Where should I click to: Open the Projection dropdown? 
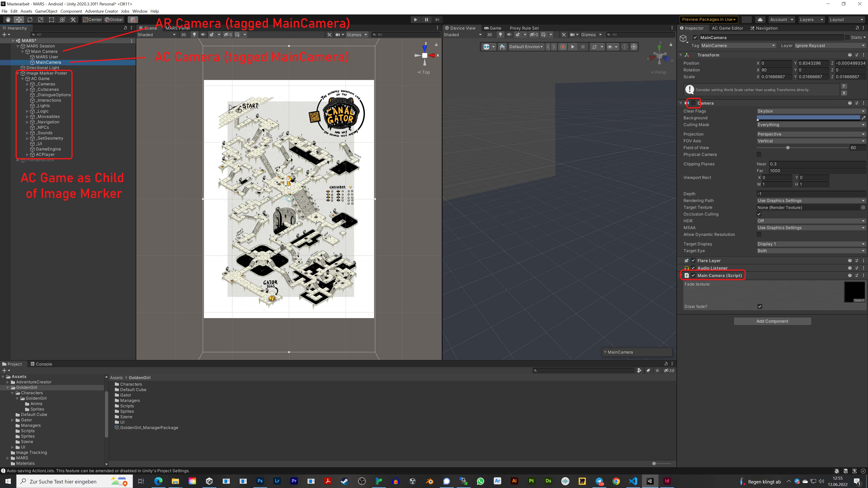[811, 134]
